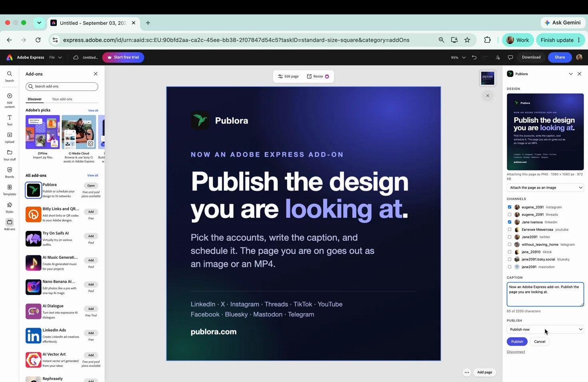The image size is (588, 382).
Task: Bookmark this page with the star icon
Action: click(467, 40)
